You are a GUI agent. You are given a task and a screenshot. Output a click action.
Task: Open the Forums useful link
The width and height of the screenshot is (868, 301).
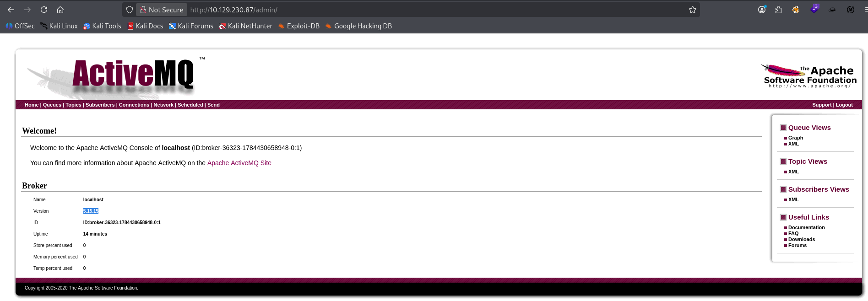click(x=797, y=245)
